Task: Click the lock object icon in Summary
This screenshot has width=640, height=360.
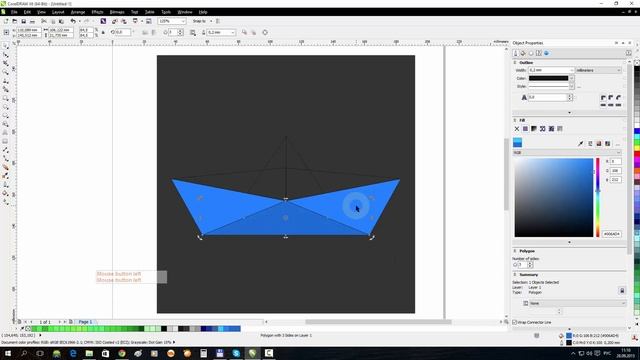Action: (622, 291)
